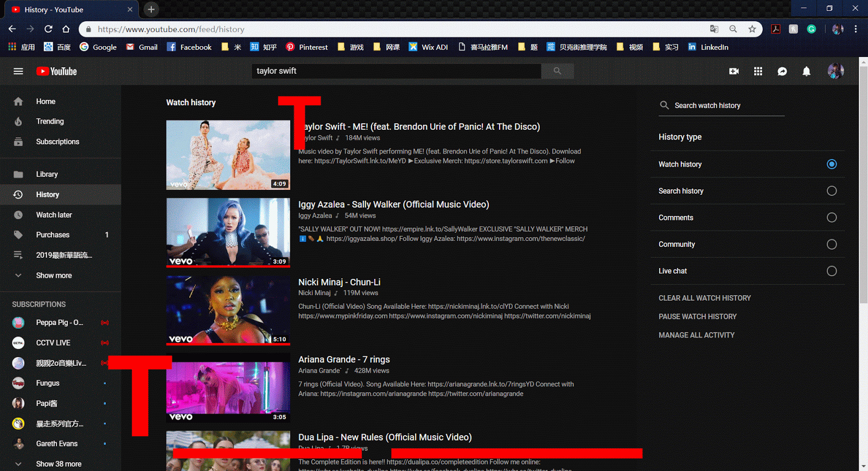
Task: Open Iggy Azalea - Sally Walker video title
Action: click(393, 205)
